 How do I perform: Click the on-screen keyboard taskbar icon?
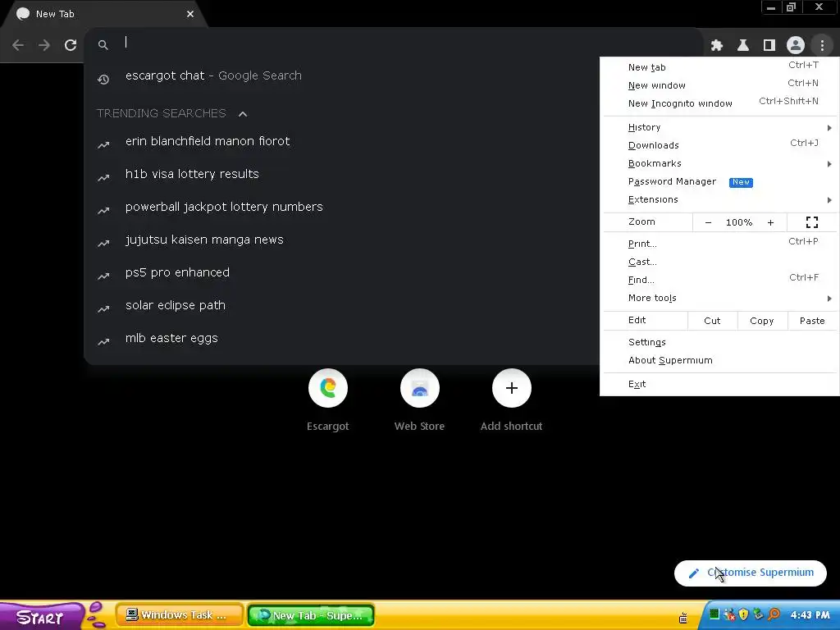point(683,618)
